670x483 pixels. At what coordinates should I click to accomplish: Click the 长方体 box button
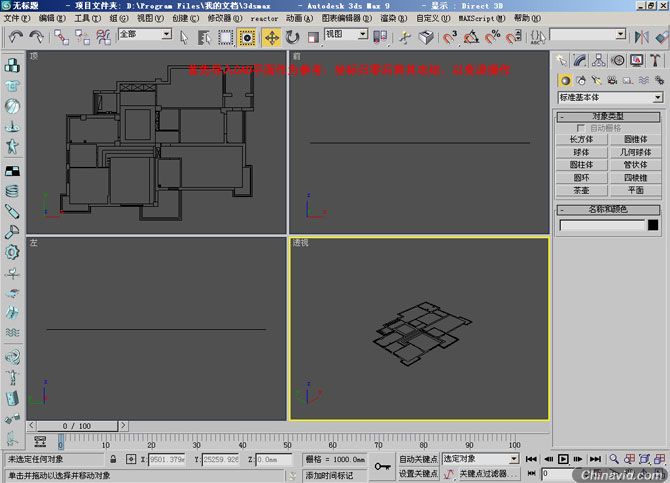pyautogui.click(x=582, y=139)
